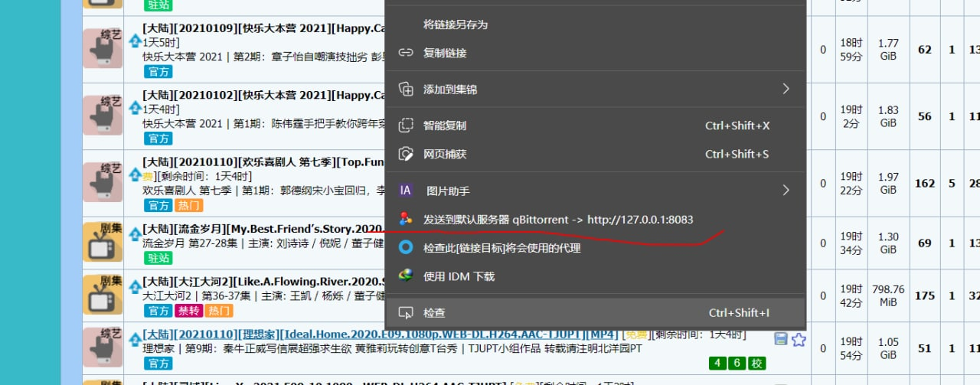Viewport: 980px width, 385px height.
Task: Click 综艺 category icon for 快乐大本营 20210102 row
Action: coord(103,116)
